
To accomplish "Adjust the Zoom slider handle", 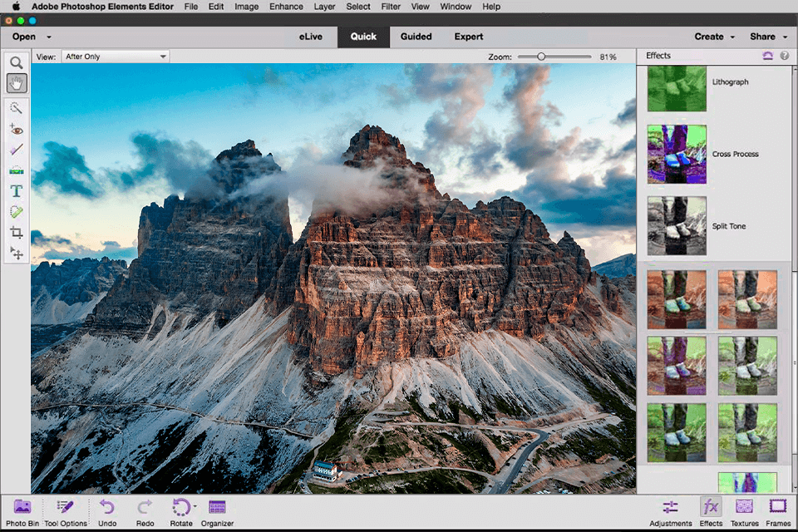I will click(x=541, y=57).
